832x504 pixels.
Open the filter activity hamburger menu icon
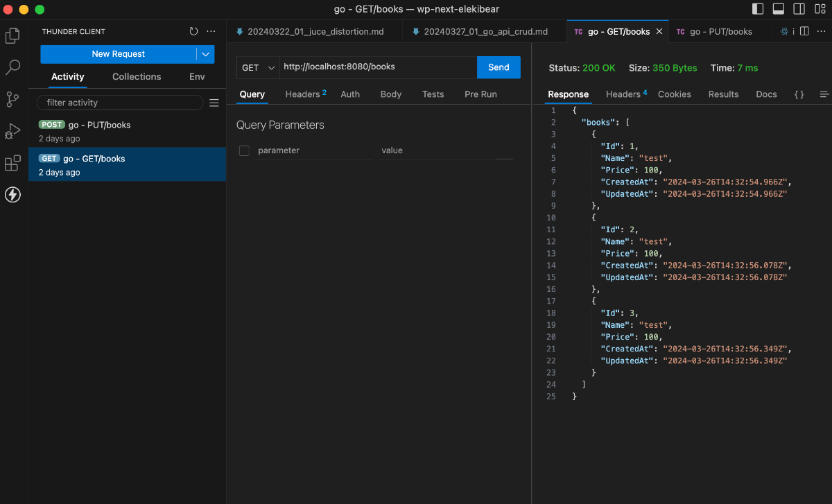pos(214,103)
